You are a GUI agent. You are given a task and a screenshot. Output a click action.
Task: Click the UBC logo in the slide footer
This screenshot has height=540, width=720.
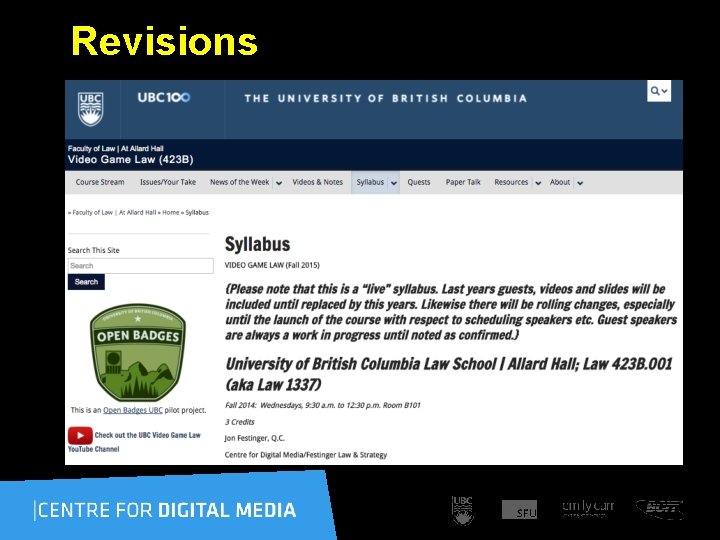[462, 510]
